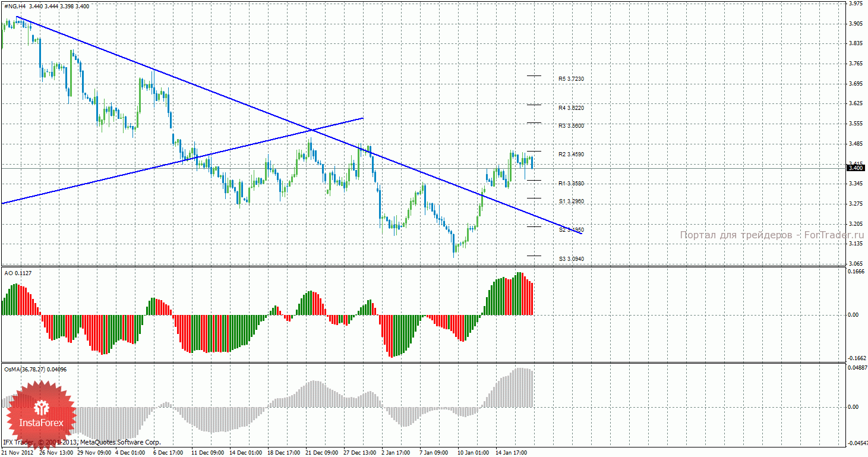This screenshot has height=457, width=868.
Task: Select the OsMA(36,78,27) indicator label
Action: [x=35, y=370]
